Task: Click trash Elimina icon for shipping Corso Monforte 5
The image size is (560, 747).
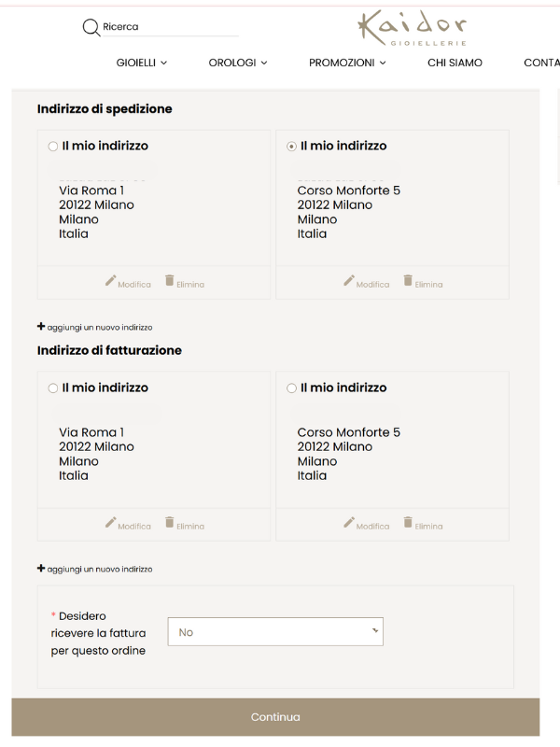Action: [x=409, y=280]
